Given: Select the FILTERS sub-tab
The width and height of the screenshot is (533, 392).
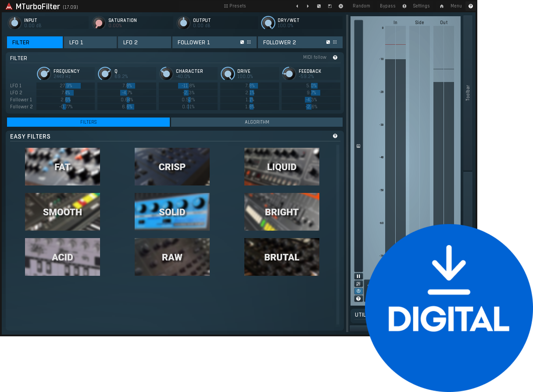Looking at the screenshot, I should click(88, 122).
